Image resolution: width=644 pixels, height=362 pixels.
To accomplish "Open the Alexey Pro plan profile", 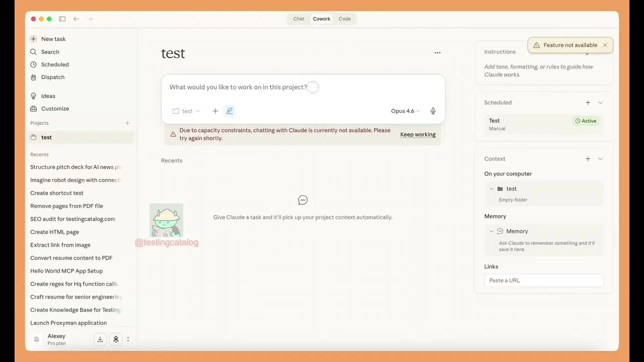I will pyautogui.click(x=56, y=339).
